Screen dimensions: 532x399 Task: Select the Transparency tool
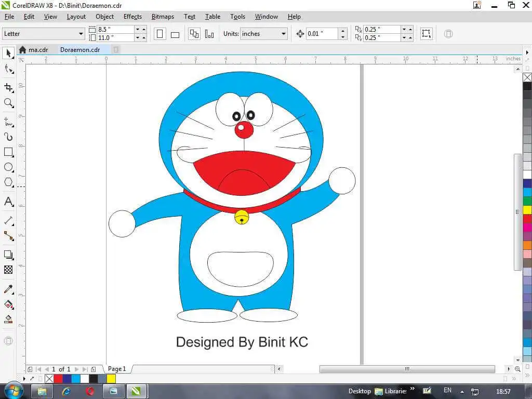coord(8,270)
